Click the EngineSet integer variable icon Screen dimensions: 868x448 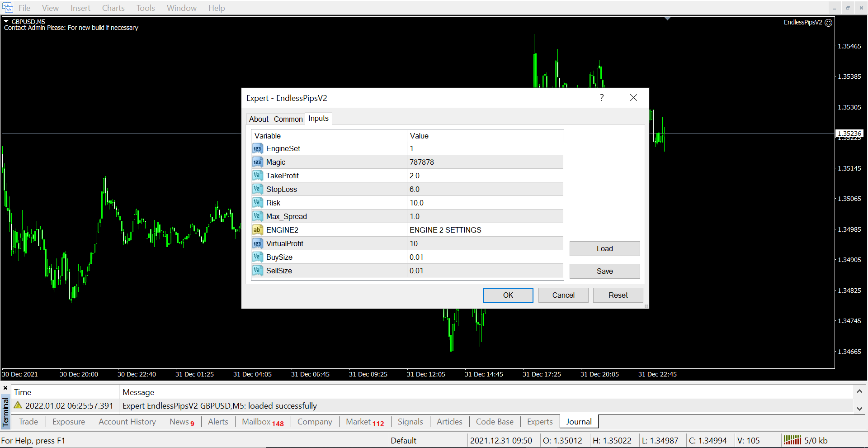(257, 148)
